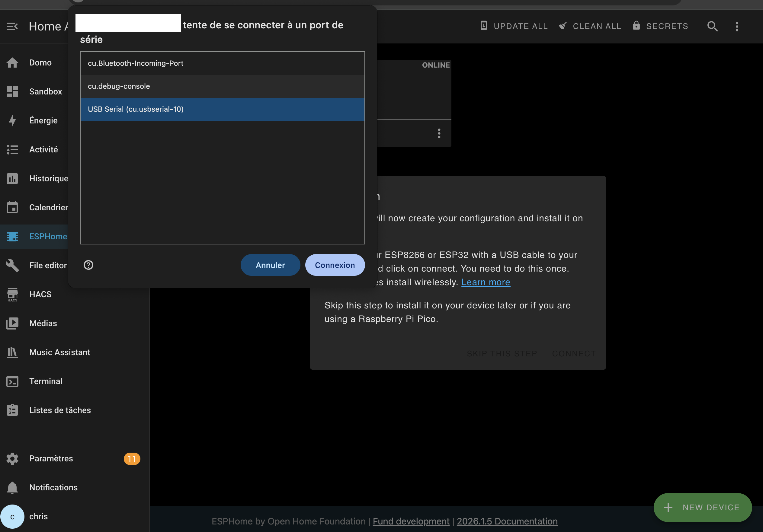763x532 pixels.
Task: Open the 2026.1.5 Documentation link
Action: pyautogui.click(x=507, y=521)
